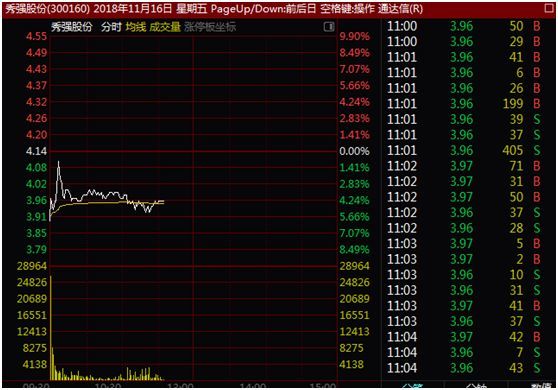Click the 13:00 time axis label
The height and width of the screenshot is (390, 558).
180,386
